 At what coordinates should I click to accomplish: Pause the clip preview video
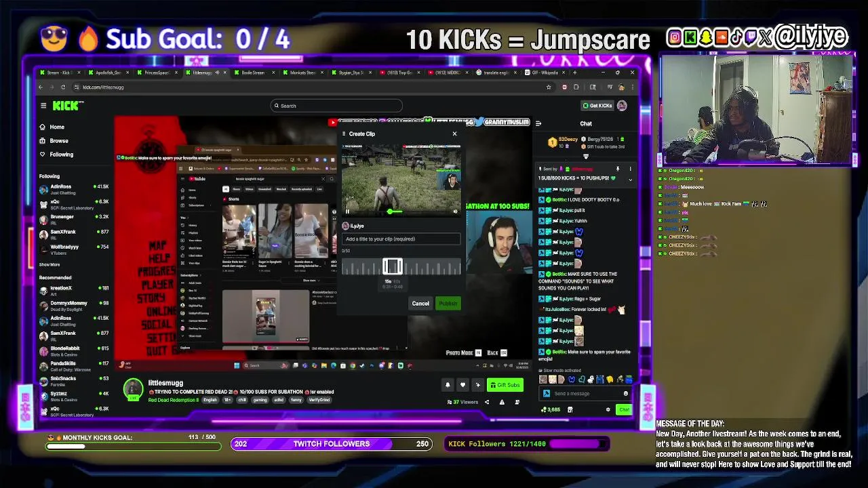pyautogui.click(x=347, y=211)
